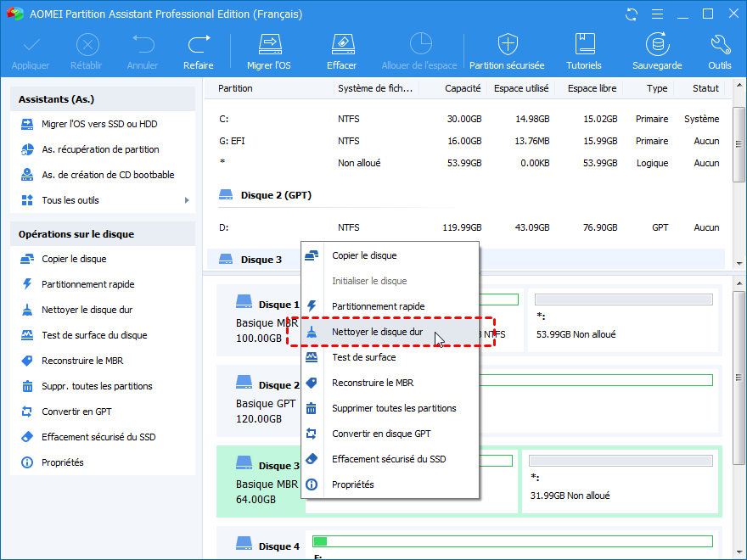Click the 53.99GB Non alloué block on Disque 1
This screenshot has width=747, height=560.
pos(623,320)
